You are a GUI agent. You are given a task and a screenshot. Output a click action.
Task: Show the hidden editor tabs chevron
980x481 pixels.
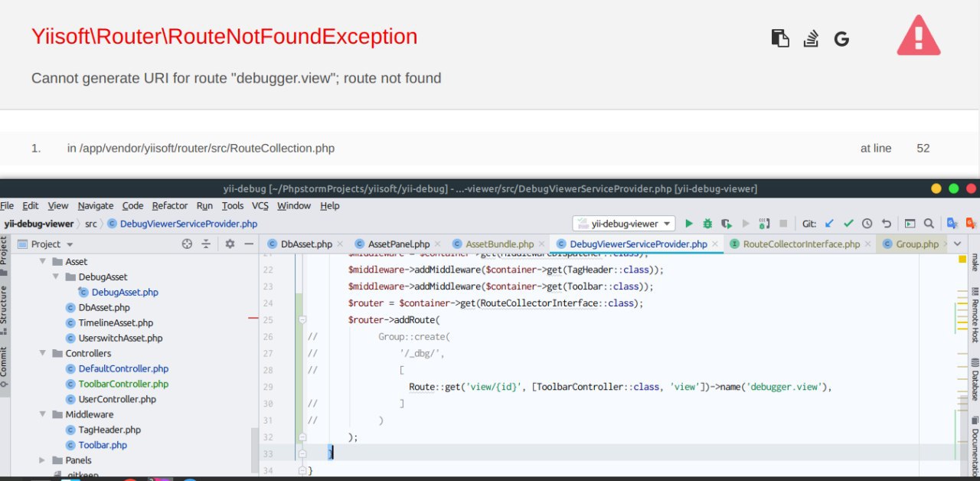point(957,244)
